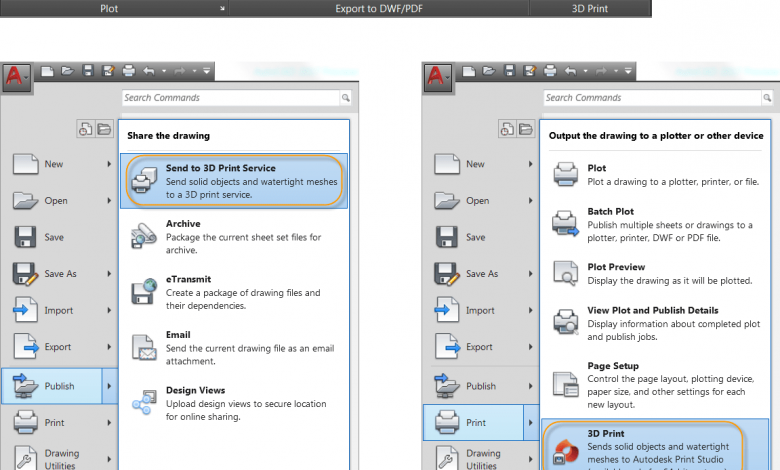The width and height of the screenshot is (780, 470).
Task: Click the Undo arrow in left quick access toolbar
Action: (x=149, y=71)
